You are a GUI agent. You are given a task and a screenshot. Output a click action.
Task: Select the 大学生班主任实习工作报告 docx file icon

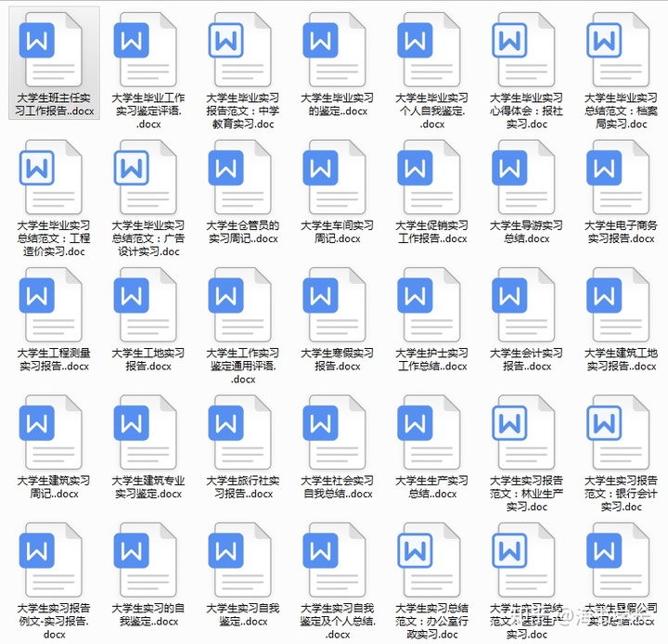[53, 49]
